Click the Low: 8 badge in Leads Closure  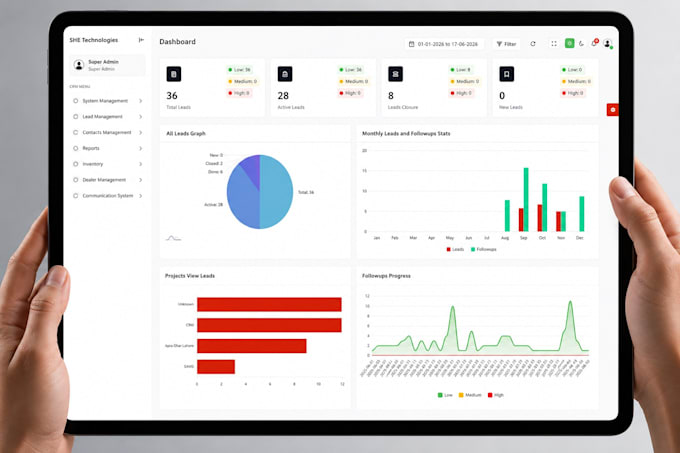point(461,69)
